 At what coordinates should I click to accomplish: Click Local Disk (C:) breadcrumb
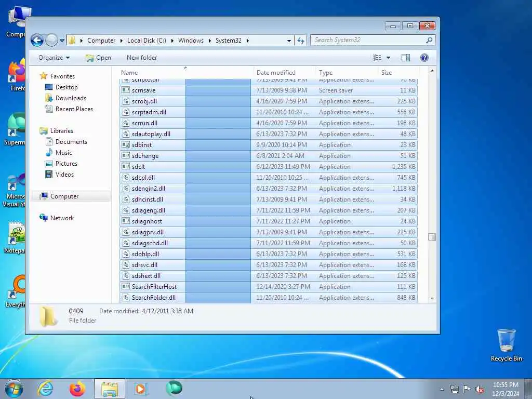(147, 41)
